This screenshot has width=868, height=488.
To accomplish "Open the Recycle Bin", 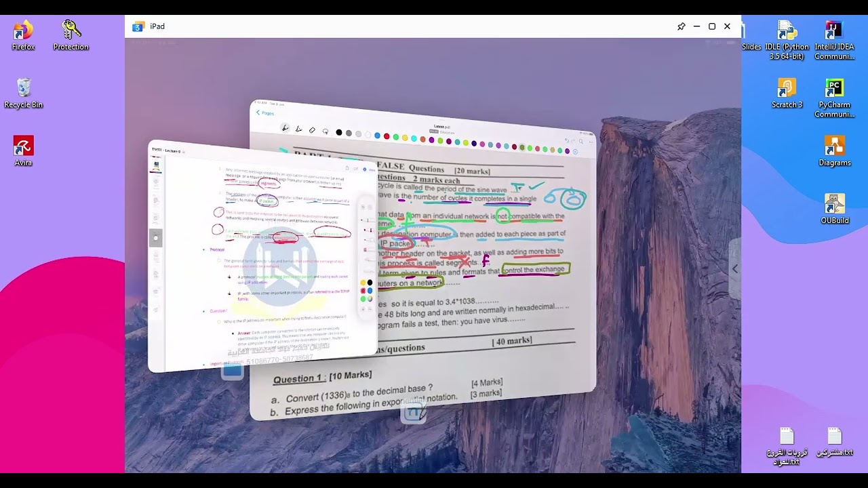I will pyautogui.click(x=23, y=94).
